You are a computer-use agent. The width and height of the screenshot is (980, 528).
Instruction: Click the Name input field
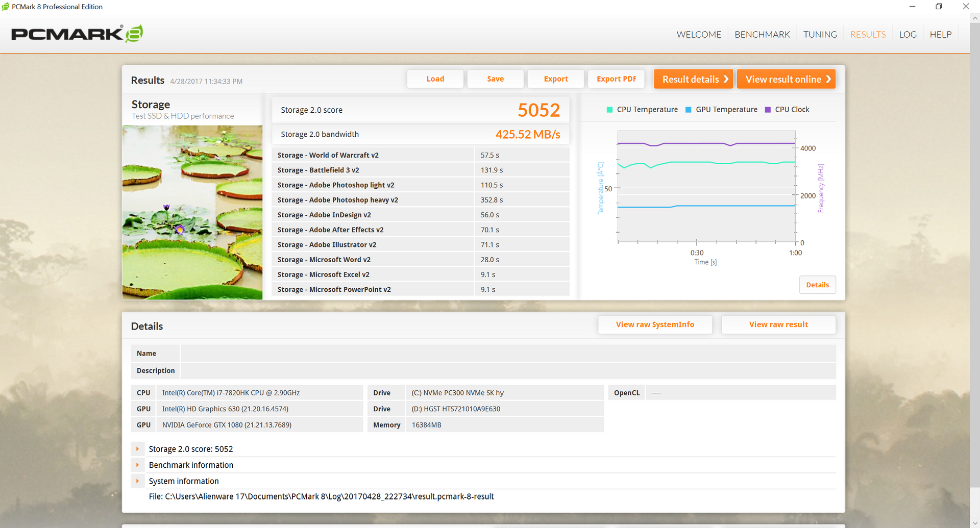508,354
